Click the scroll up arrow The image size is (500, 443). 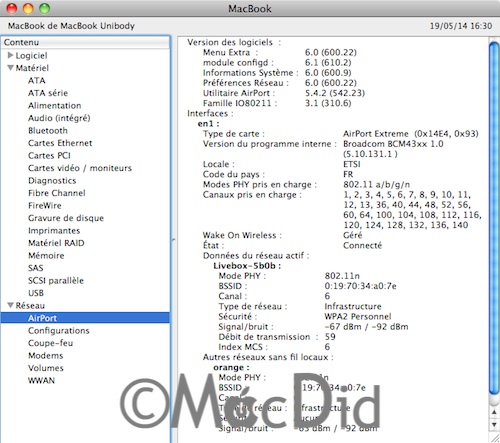tap(494, 413)
